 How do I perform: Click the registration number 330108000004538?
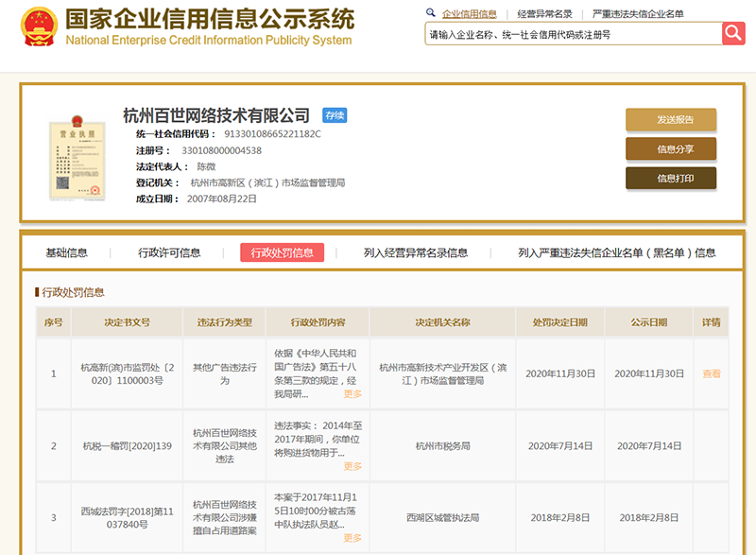click(x=221, y=150)
